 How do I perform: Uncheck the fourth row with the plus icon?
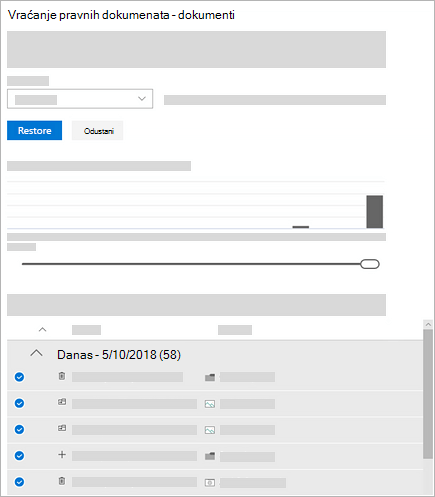coord(19,455)
